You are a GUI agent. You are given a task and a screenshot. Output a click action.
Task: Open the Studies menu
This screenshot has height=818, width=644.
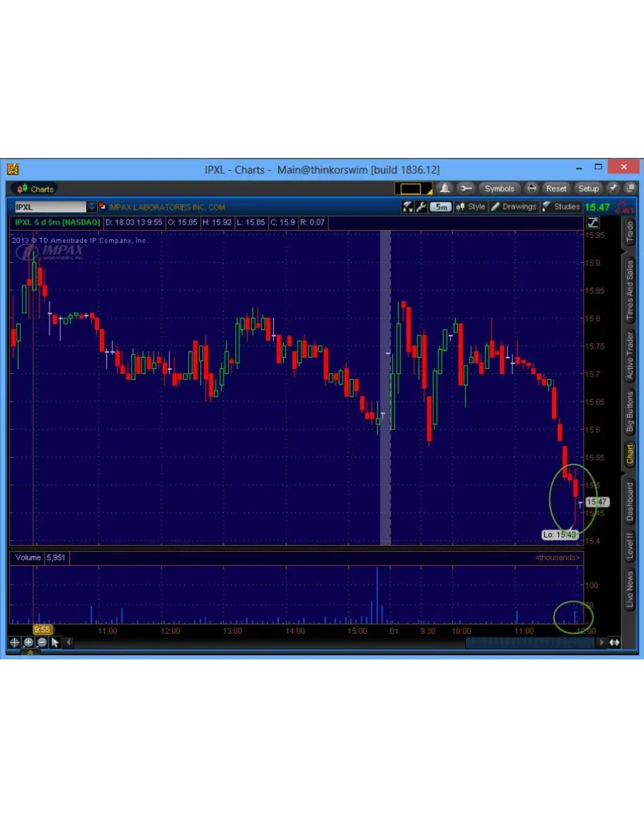(561, 207)
